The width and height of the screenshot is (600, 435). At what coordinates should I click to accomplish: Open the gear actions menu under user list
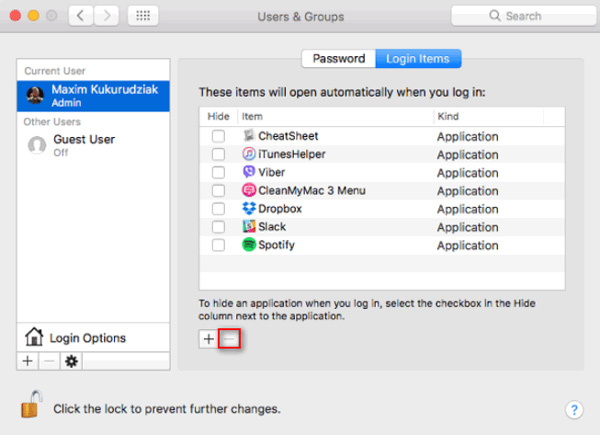coord(71,361)
